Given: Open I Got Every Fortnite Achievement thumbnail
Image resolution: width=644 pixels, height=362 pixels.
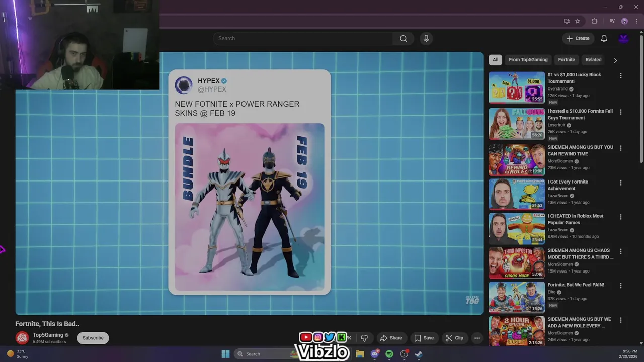Looking at the screenshot, I should pyautogui.click(x=517, y=194).
